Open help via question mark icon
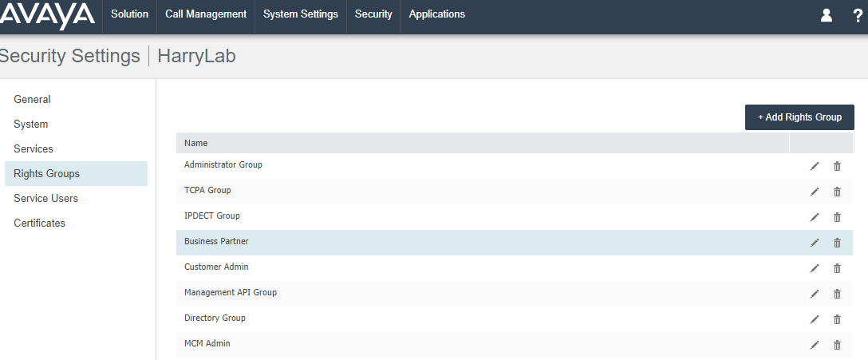Viewport: 868px width, 360px height. point(858,15)
